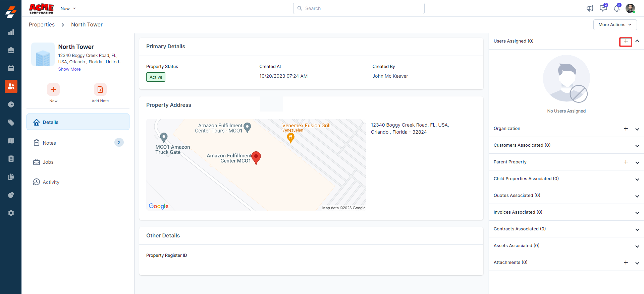644x294 pixels.
Task: Open the settings gear in sidebar
Action: [11, 213]
